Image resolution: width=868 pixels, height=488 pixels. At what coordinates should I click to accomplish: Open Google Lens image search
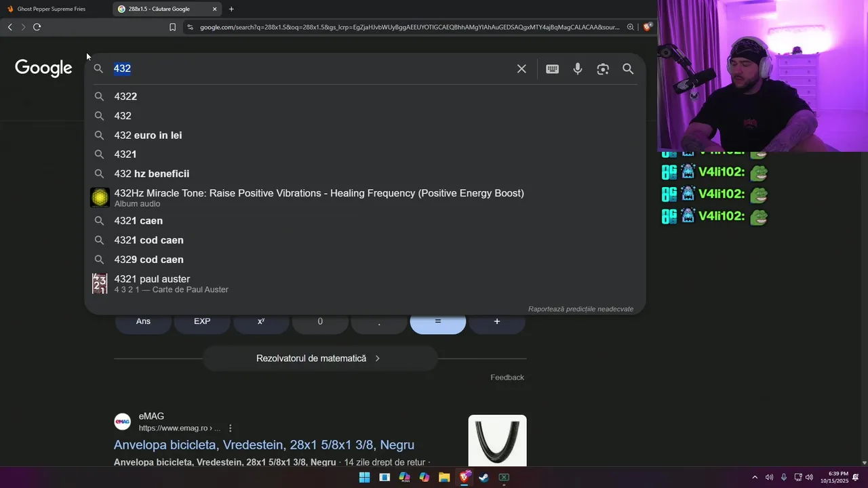click(x=603, y=68)
